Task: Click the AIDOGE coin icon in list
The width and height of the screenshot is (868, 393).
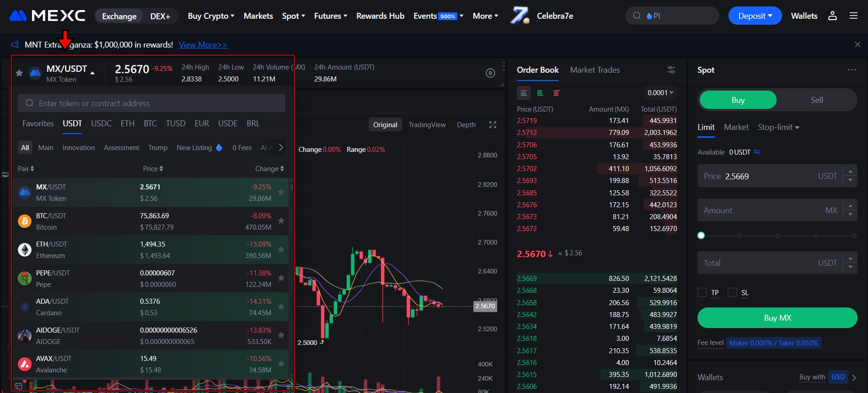Action: 25,335
